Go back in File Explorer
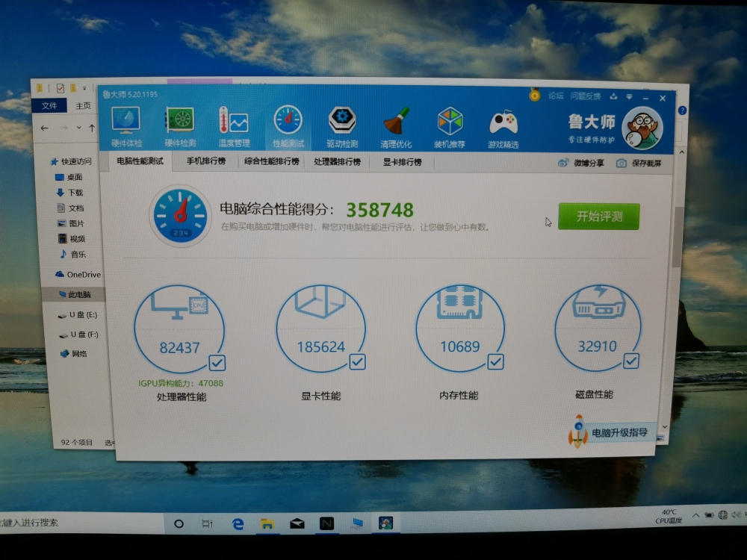The width and height of the screenshot is (747, 560). [44, 128]
